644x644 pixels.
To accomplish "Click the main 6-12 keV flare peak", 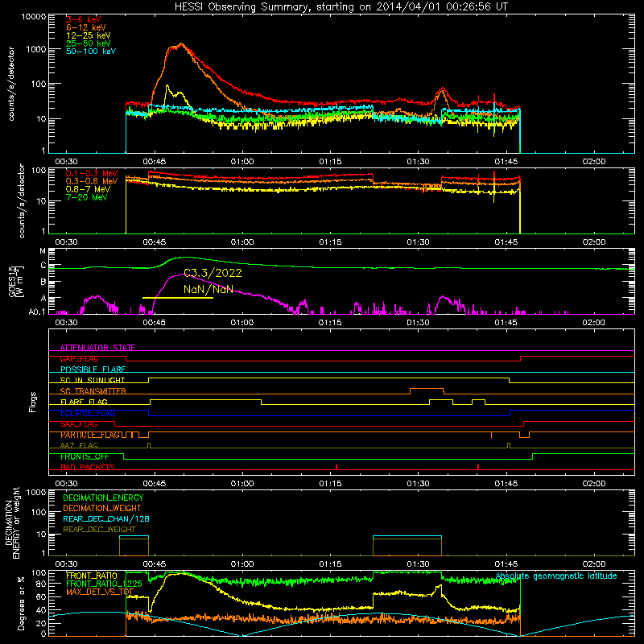I will (181, 44).
